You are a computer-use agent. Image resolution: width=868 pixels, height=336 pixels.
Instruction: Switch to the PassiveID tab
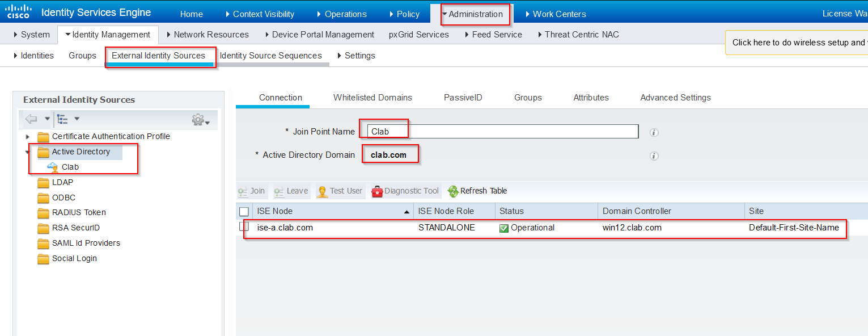click(x=463, y=98)
